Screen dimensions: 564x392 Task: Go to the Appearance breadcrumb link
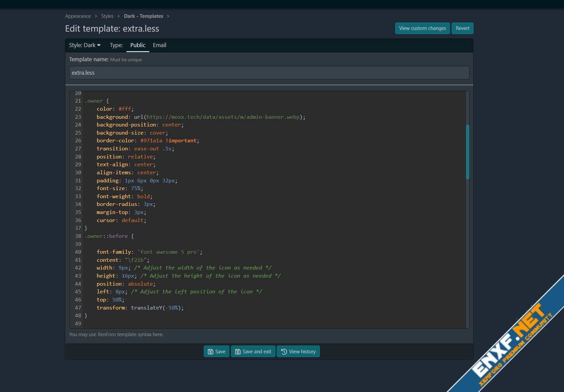[78, 16]
